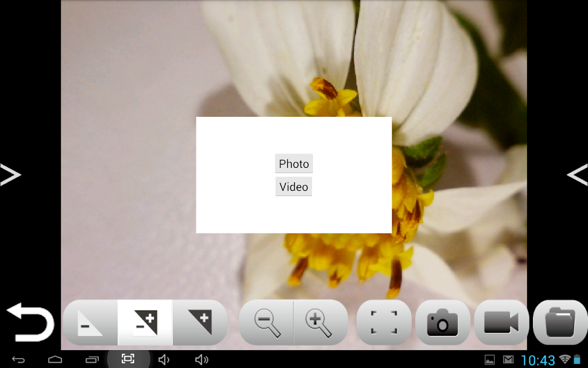Viewport: 588px width, 368px height.
Task: Lower volume using the navigation bar speaker
Action: click(164, 360)
